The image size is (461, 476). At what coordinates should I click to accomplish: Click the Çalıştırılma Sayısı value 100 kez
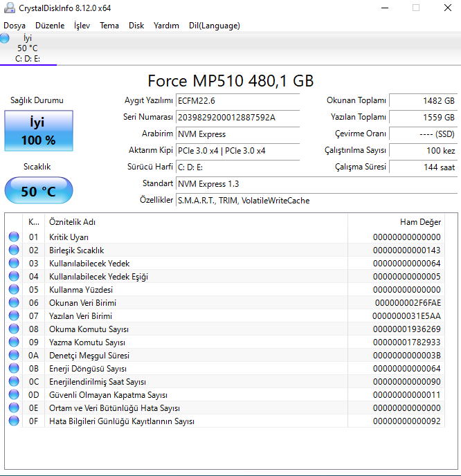point(424,151)
